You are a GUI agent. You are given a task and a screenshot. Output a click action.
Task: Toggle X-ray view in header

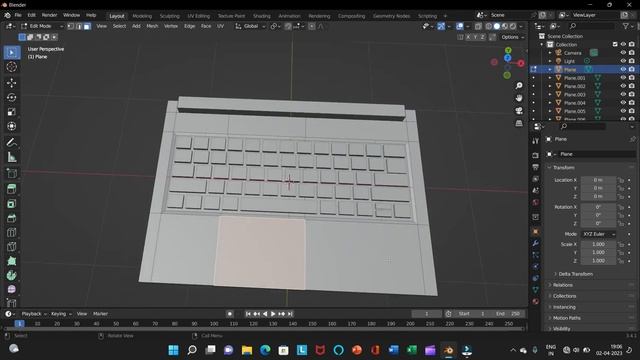pyautogui.click(x=478, y=27)
